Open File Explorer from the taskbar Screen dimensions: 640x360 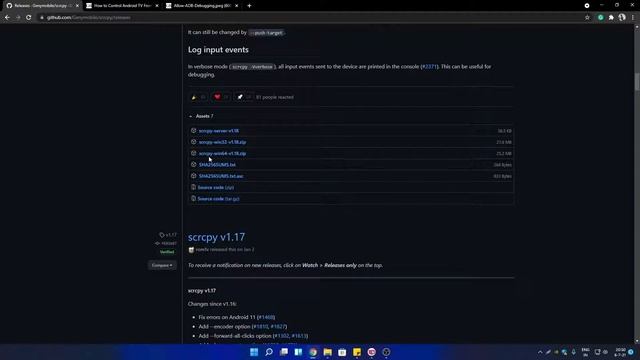[327, 352]
